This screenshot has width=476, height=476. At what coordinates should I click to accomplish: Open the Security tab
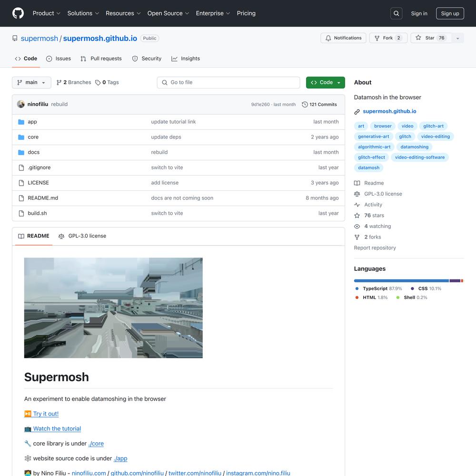(x=147, y=59)
